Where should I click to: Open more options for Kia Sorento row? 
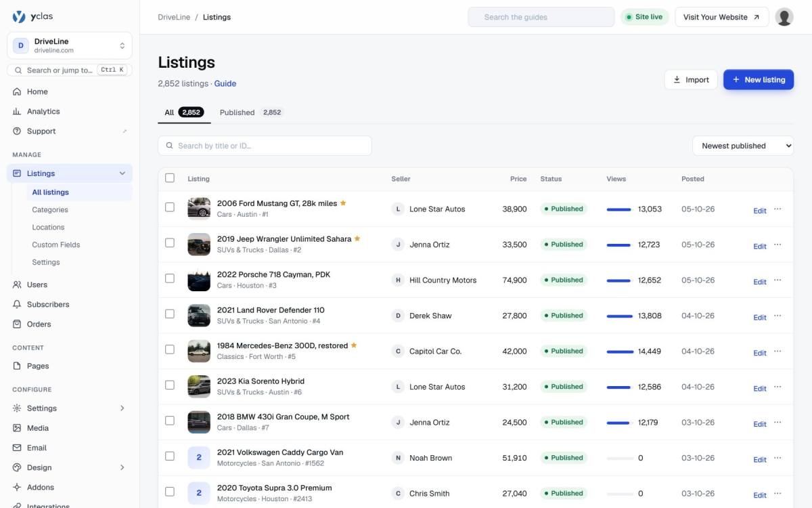[777, 387]
